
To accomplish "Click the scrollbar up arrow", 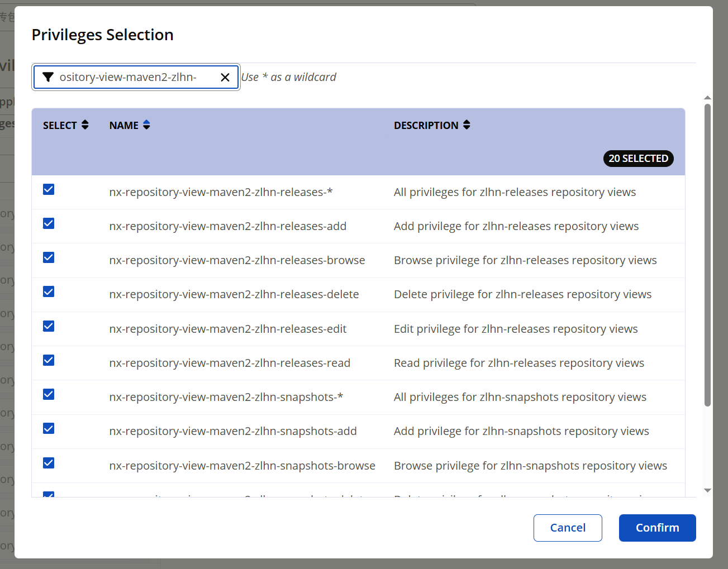I will pos(707,98).
